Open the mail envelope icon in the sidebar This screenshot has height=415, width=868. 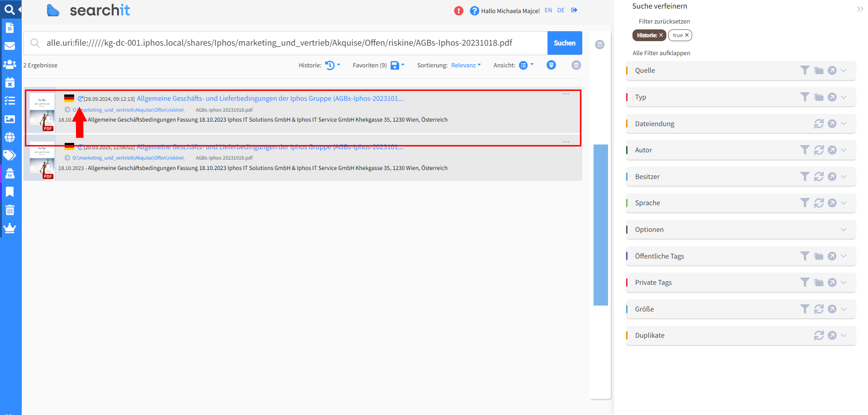[x=9, y=46]
